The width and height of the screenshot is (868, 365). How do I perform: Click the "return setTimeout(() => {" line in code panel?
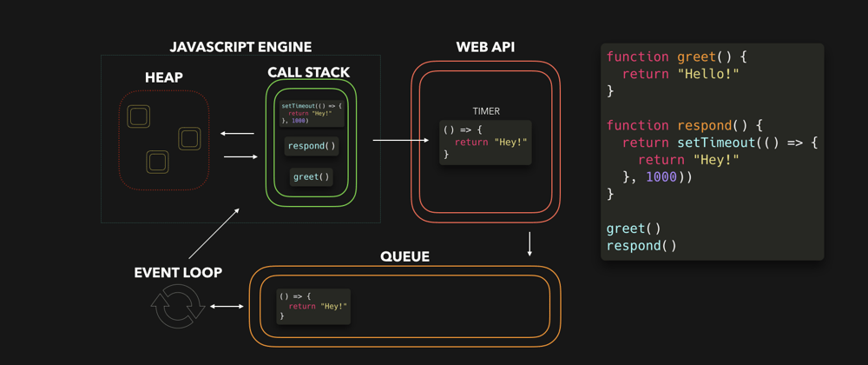point(720,143)
